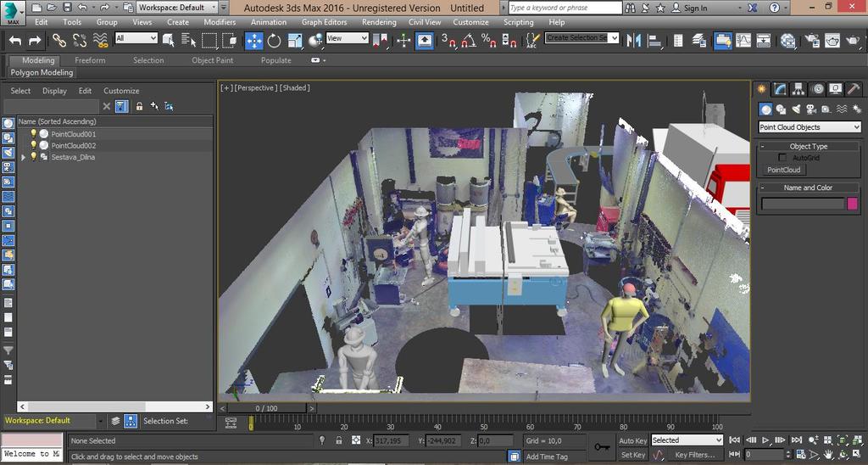Click the Polygon Modeling panel button
This screenshot has height=465, width=868.
click(42, 73)
